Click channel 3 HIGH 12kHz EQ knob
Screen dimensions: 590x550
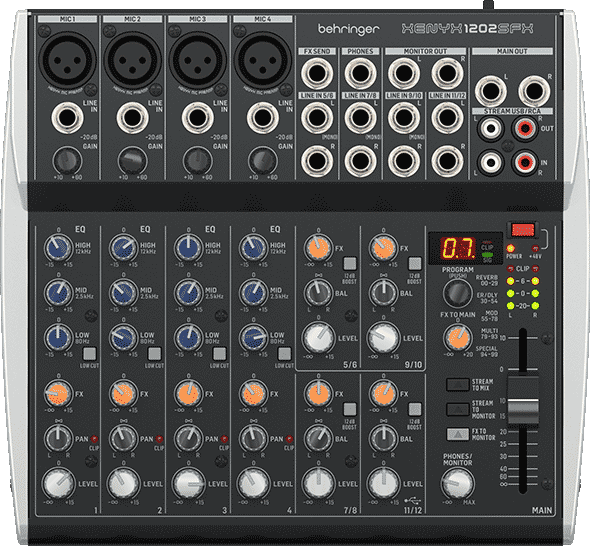[x=189, y=248]
